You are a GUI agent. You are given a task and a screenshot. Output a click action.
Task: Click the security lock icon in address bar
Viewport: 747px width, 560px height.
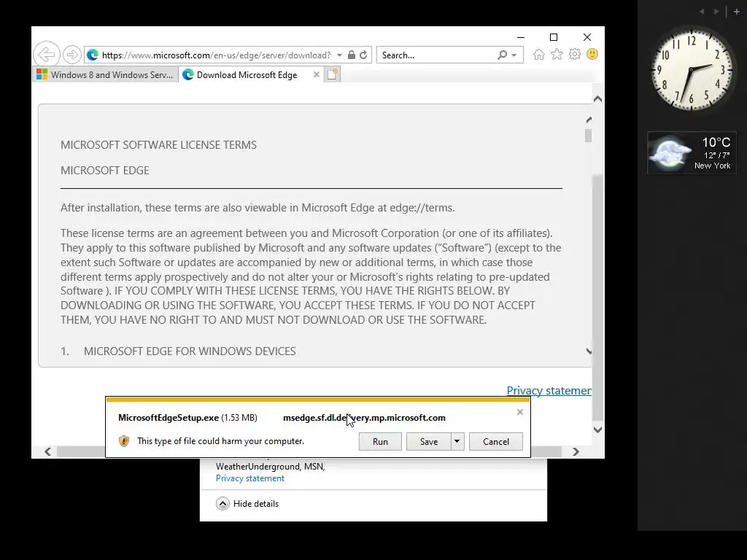[x=352, y=55]
